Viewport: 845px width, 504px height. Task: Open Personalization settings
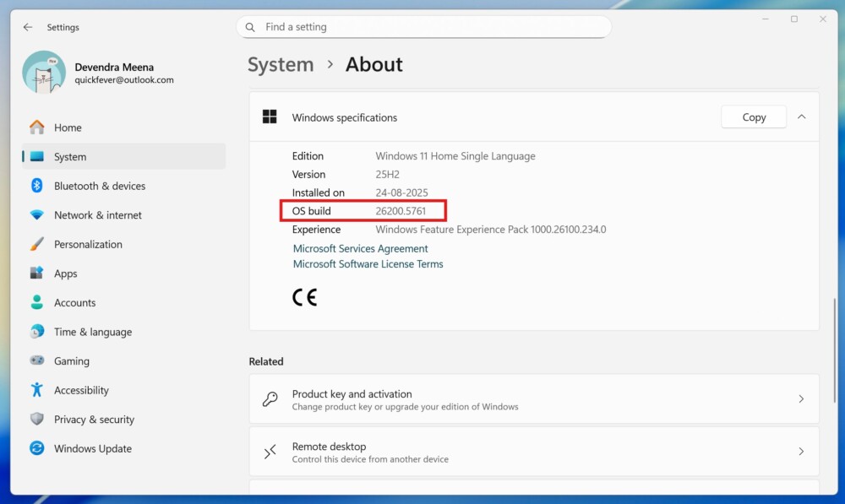pyautogui.click(x=124, y=244)
